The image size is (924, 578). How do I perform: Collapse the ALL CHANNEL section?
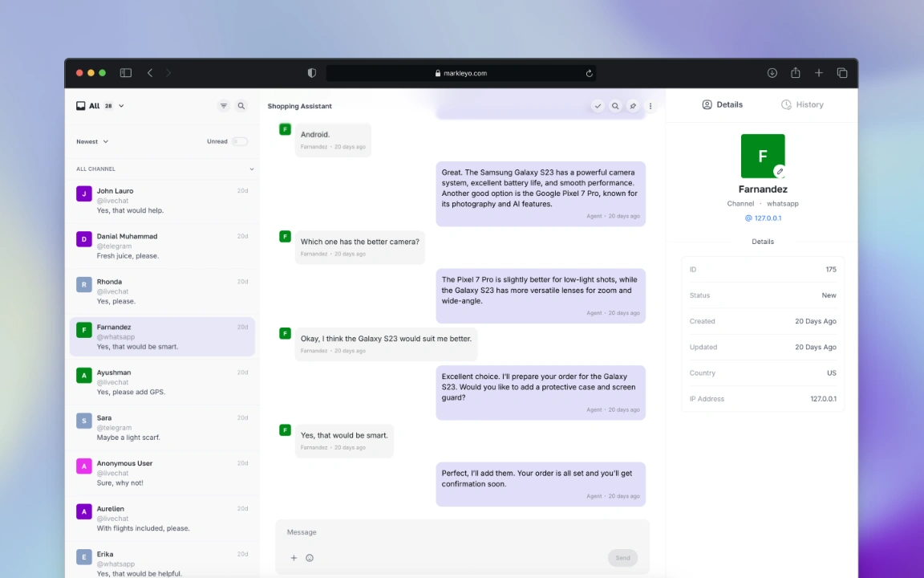252,169
